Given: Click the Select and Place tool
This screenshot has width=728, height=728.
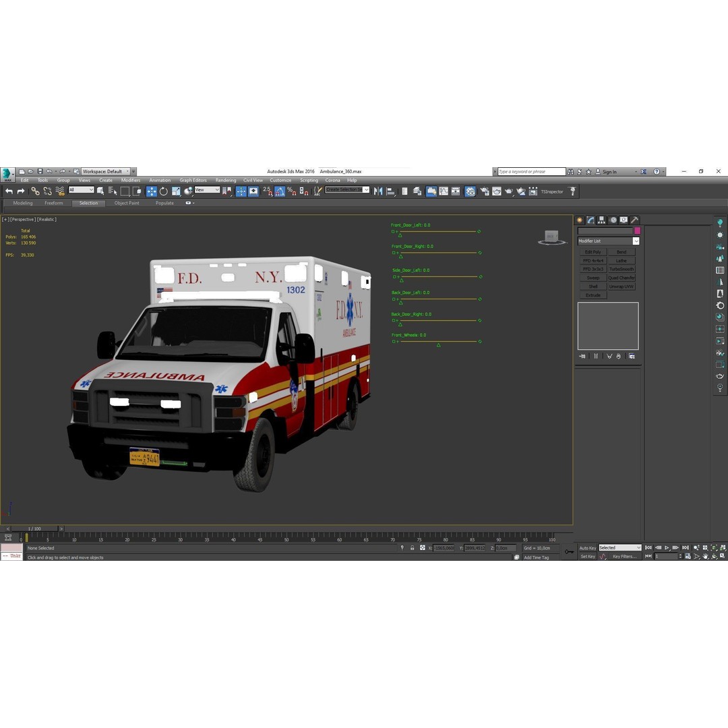Looking at the screenshot, I should pos(188,191).
